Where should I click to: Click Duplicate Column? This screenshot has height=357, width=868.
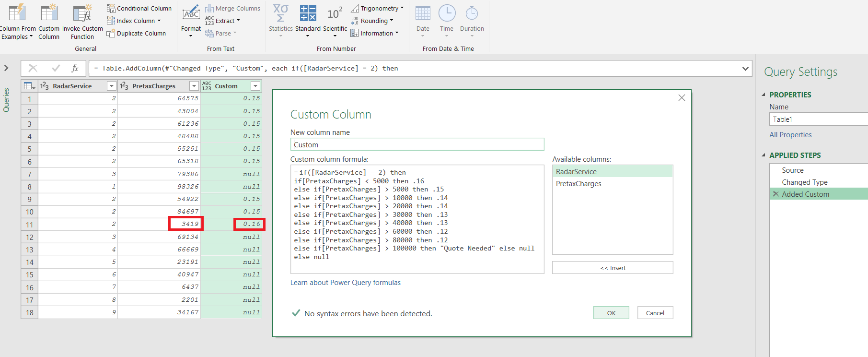pyautogui.click(x=136, y=33)
